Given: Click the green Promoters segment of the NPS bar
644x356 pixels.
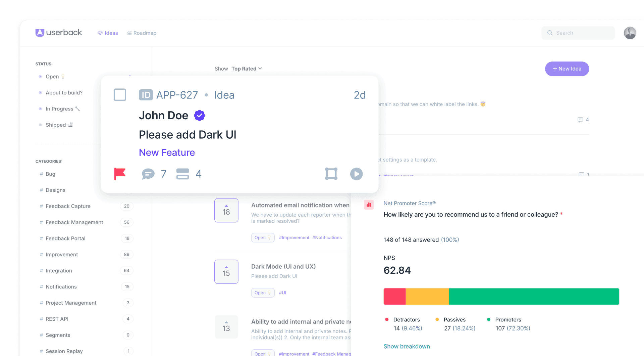Looking at the screenshot, I should click(x=533, y=296).
